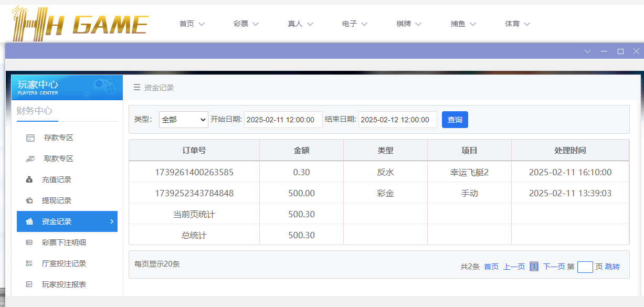Expand the 真人 navigation dropdown

pos(300,24)
